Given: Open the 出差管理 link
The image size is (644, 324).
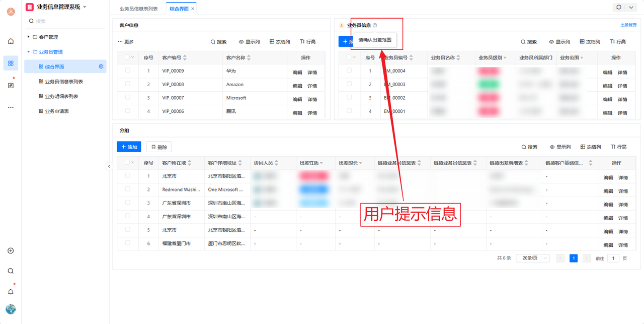Looking at the screenshot, I should point(628,25).
